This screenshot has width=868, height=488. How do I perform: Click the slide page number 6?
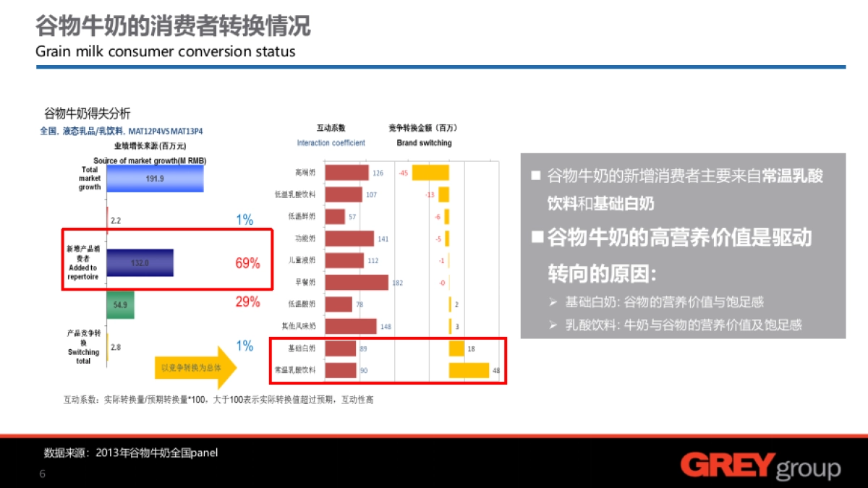pos(42,474)
